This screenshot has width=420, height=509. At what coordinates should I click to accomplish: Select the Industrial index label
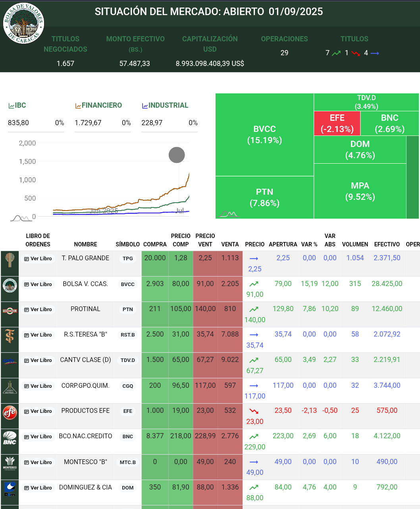[x=168, y=105]
